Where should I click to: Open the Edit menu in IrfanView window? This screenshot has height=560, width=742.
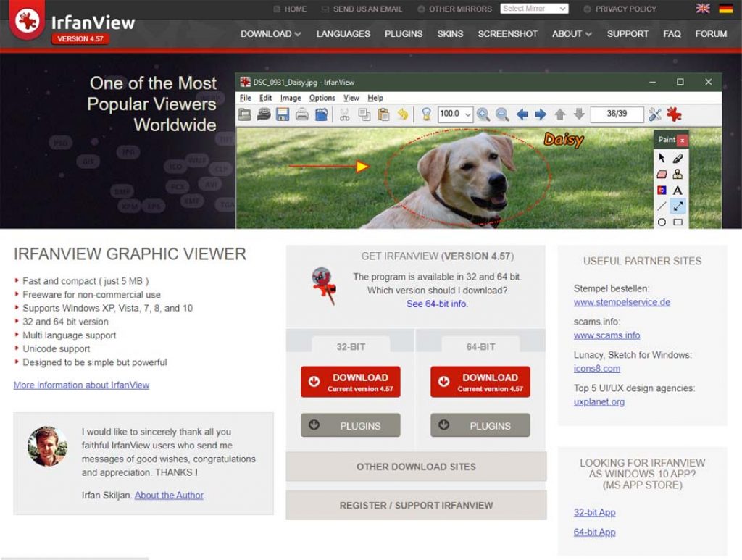(265, 98)
